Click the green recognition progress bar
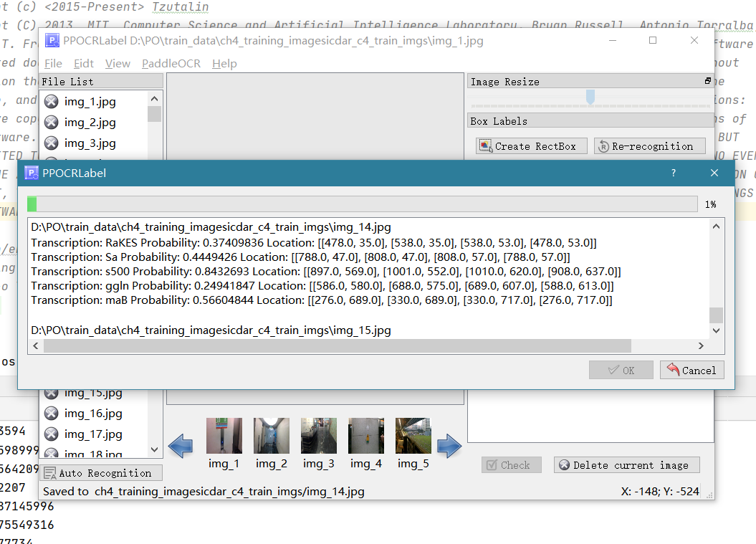Screen dimensions: 756x544 [362, 204]
